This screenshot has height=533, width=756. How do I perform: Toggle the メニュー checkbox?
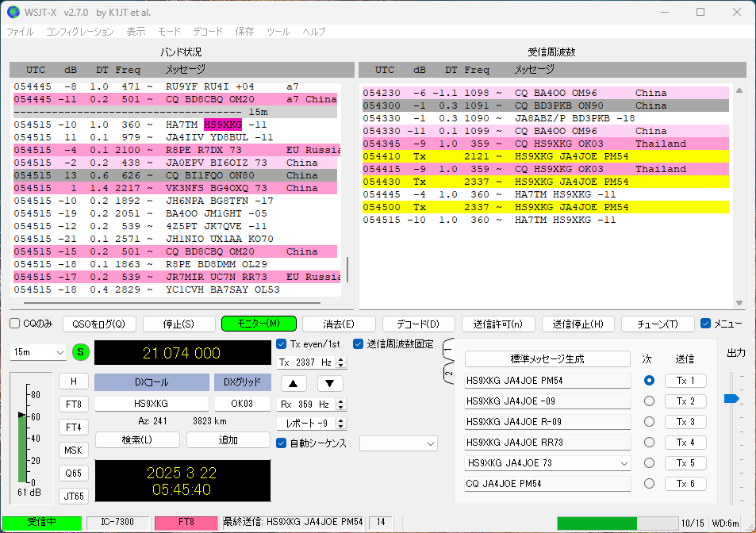coord(705,324)
